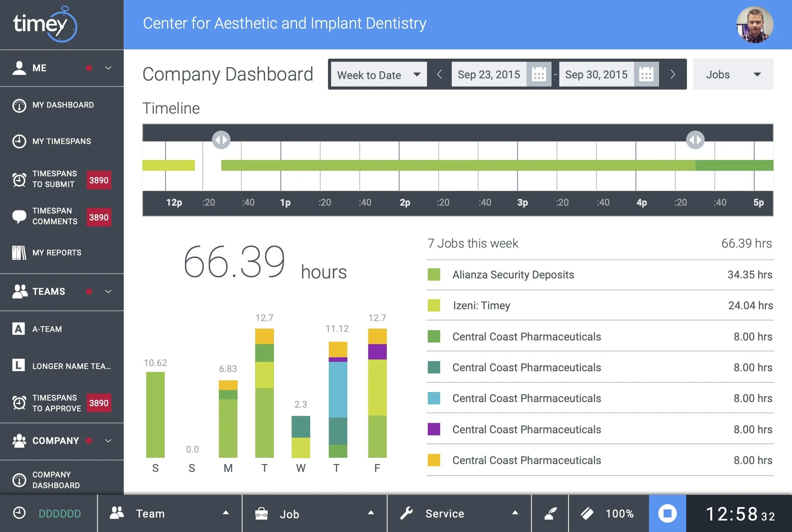Click the stop timer button

tap(667, 513)
